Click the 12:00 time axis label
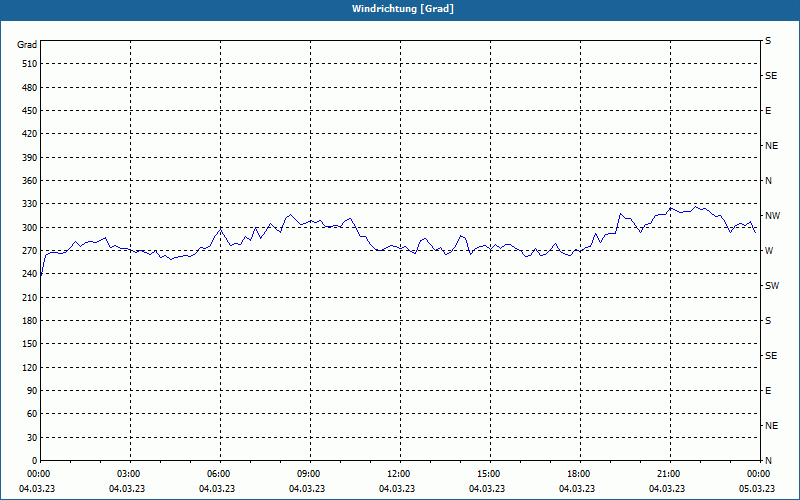Viewport: 800px width, 500px height. coord(398,474)
